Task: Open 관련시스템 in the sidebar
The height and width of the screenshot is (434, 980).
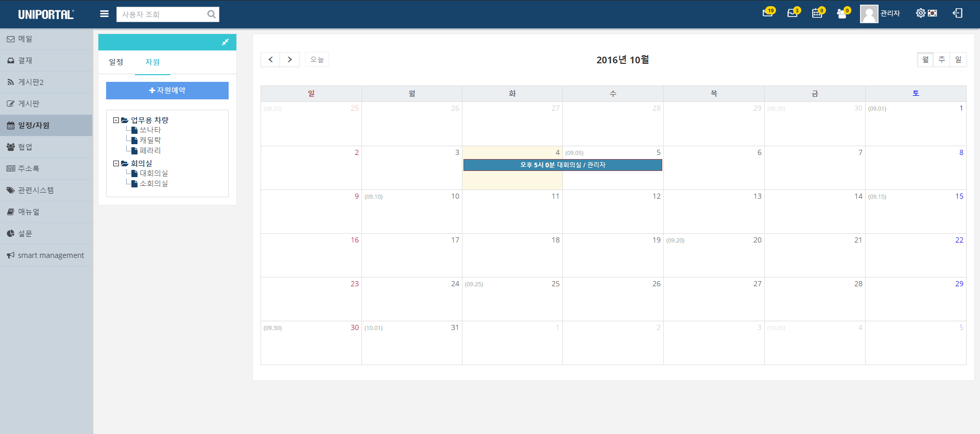Action: click(46, 190)
